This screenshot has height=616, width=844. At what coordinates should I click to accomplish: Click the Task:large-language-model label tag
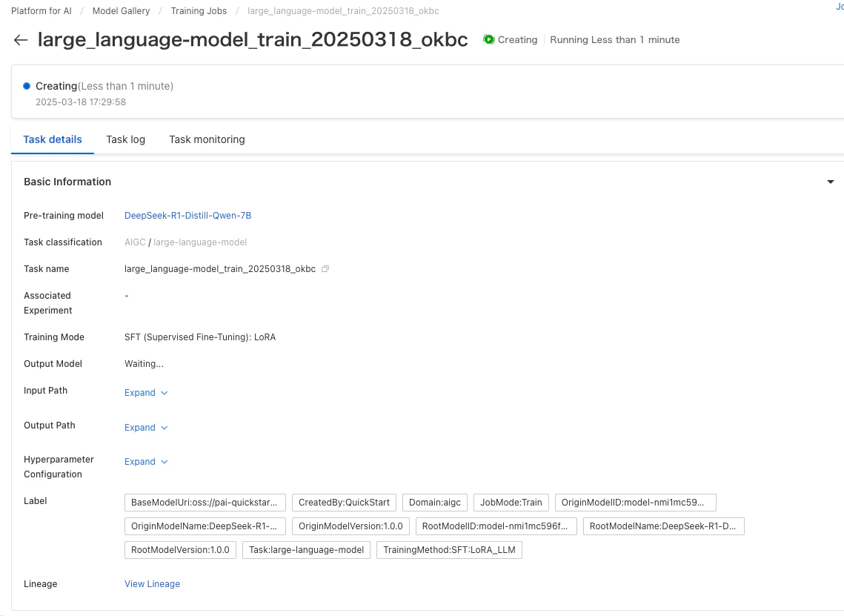pyautogui.click(x=306, y=550)
